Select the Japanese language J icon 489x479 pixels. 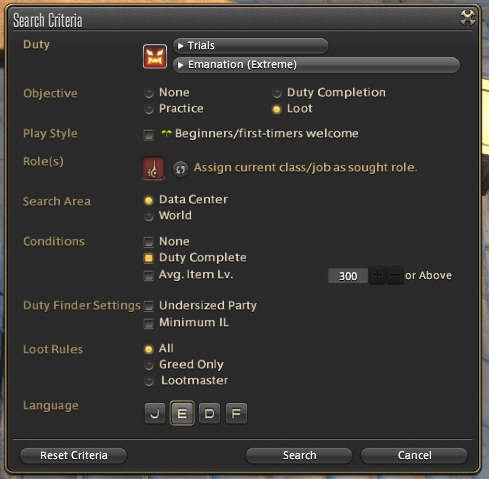tap(155, 414)
